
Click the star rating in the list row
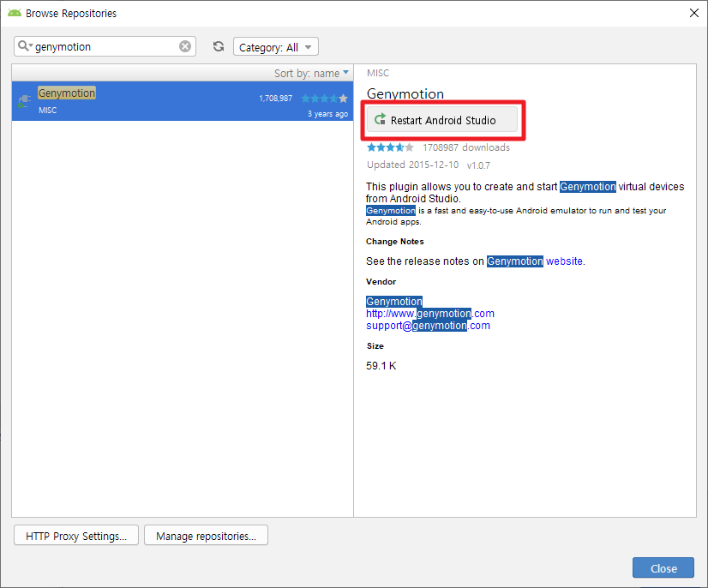324,98
